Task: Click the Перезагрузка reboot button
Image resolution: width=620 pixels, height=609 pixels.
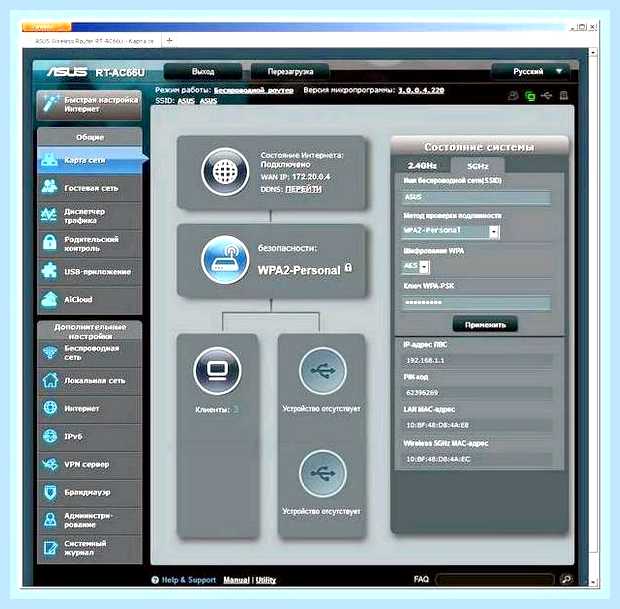Action: tap(290, 72)
